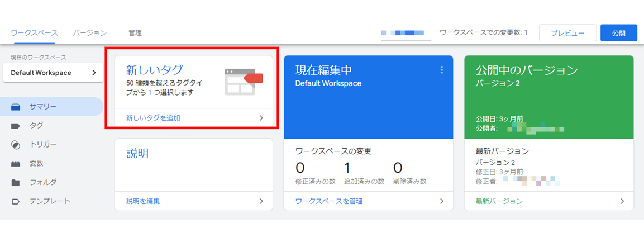Open the 管理 tab

(x=135, y=33)
